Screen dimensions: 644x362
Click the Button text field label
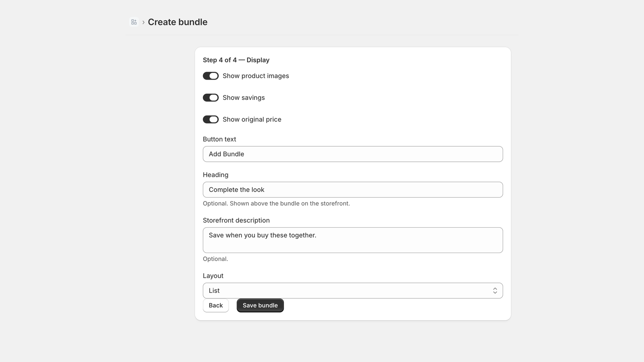(219, 139)
